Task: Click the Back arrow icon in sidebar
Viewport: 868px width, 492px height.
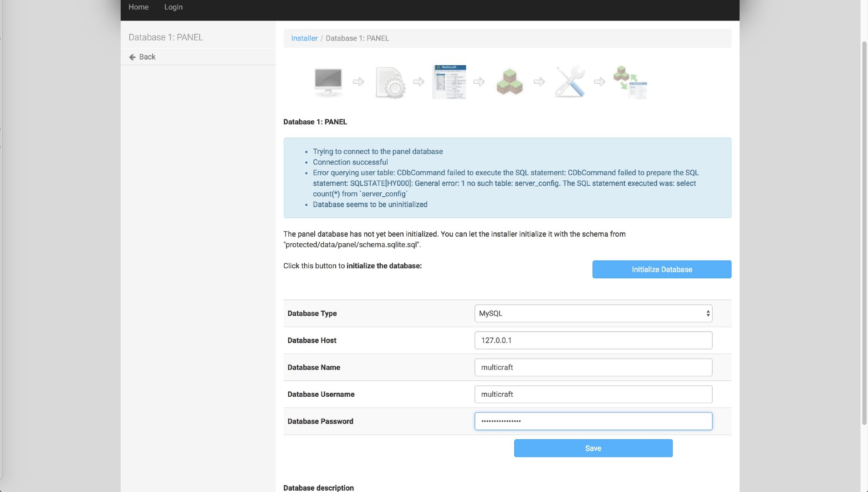Action: [x=132, y=57]
